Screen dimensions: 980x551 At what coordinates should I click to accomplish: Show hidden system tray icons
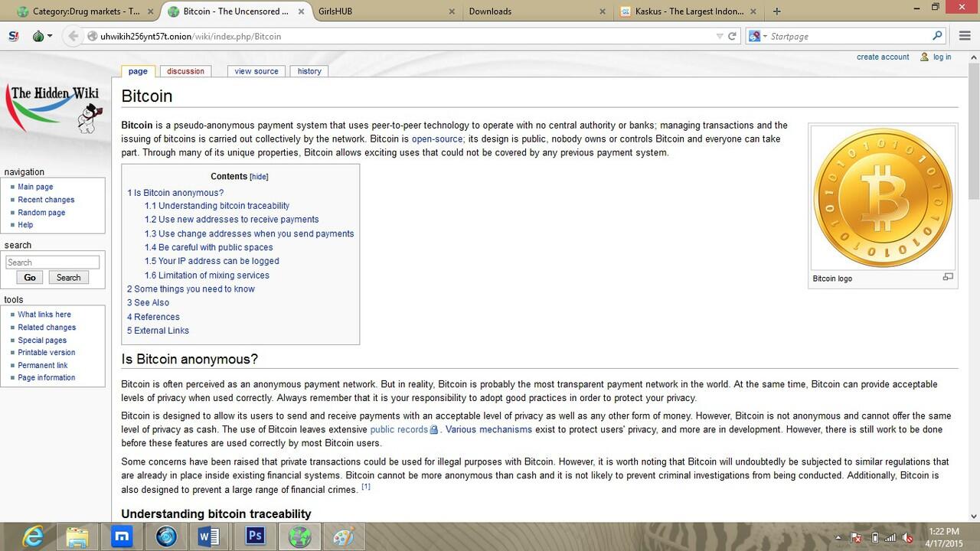coord(838,537)
